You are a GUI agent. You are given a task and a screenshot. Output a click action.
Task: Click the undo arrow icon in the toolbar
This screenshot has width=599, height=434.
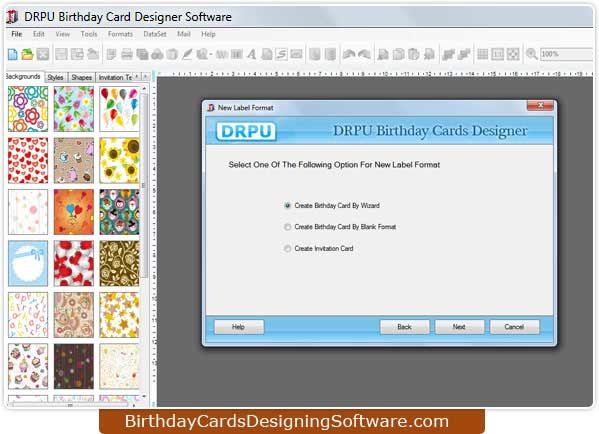[349, 54]
